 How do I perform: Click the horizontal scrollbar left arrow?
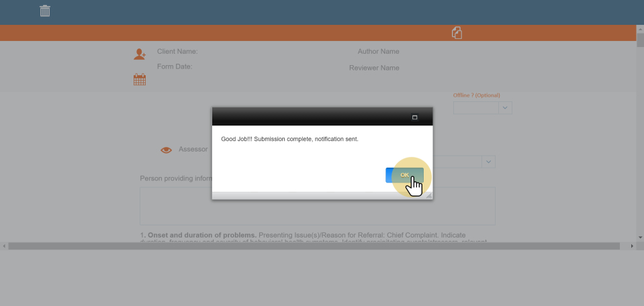click(x=4, y=246)
